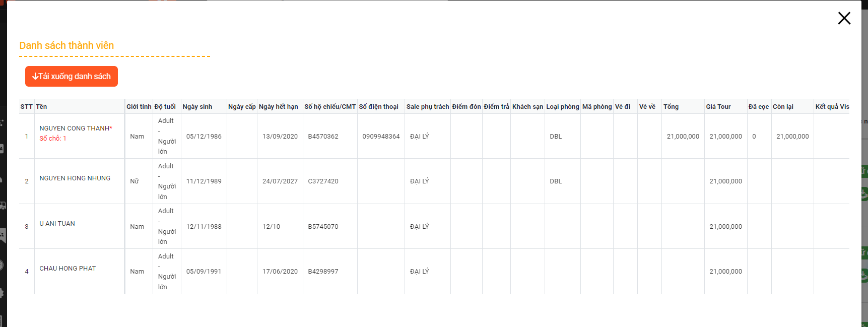The image size is (868, 327).
Task: Select the Số hộ chiếu/CMT column header
Action: (x=330, y=107)
